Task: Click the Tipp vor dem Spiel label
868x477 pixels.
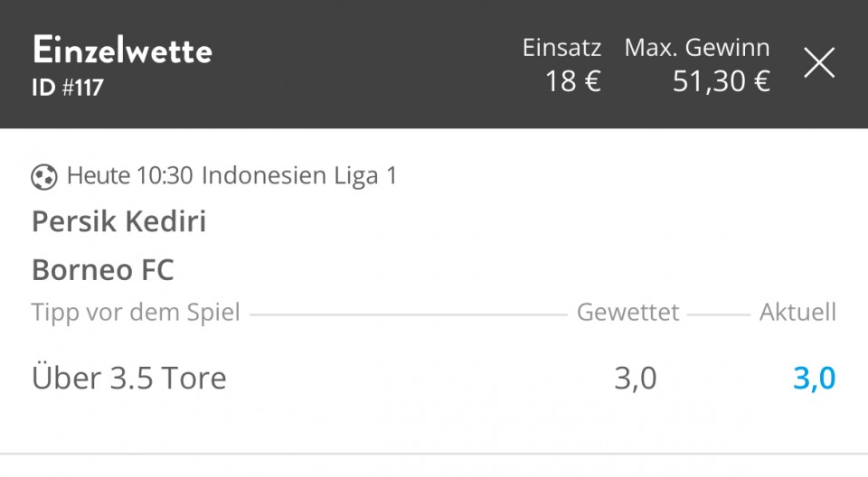Action: 136,312
